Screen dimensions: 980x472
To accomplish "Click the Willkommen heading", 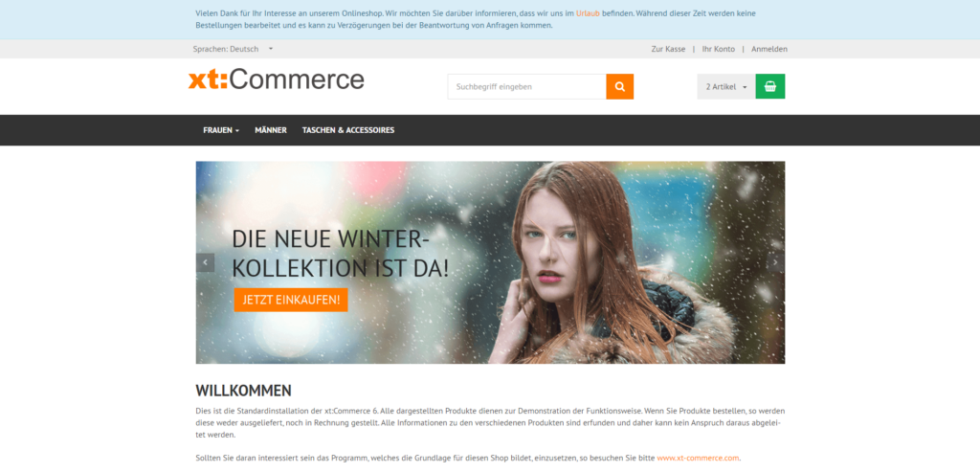I will (244, 391).
